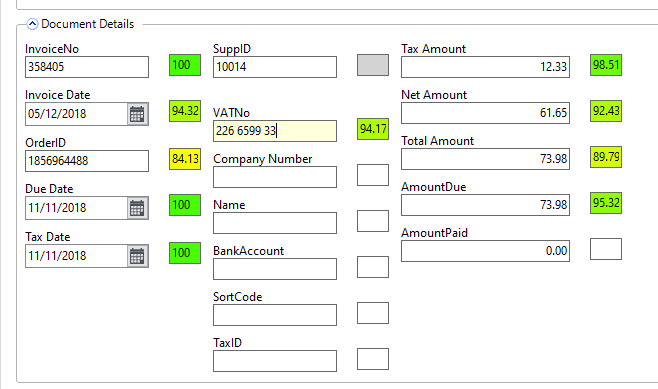This screenshot has height=389, width=658.
Task: Click the Invoice Date confidence box 94.32
Action: pyautogui.click(x=185, y=111)
